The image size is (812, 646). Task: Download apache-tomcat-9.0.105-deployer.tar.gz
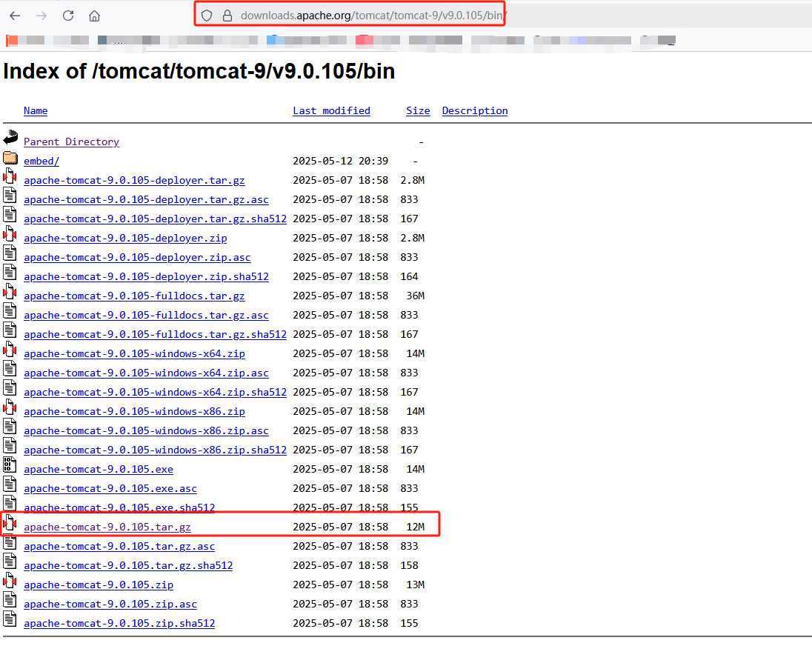[x=134, y=180]
